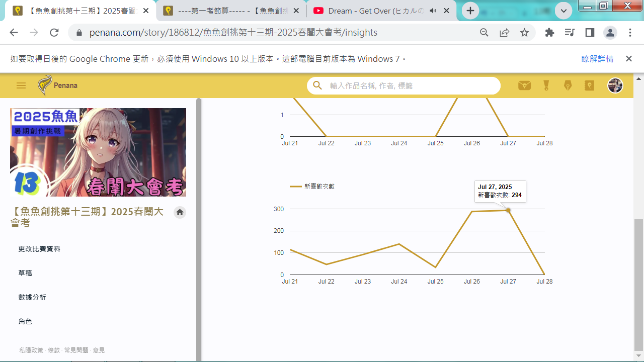Click the Penana logo
This screenshot has height=362, width=644.
tap(58, 85)
